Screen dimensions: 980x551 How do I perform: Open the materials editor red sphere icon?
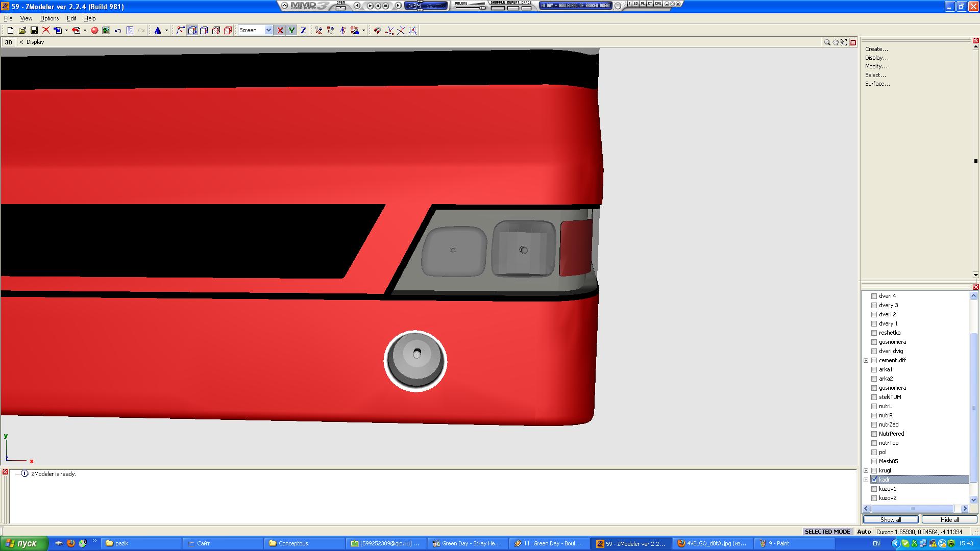click(x=94, y=31)
